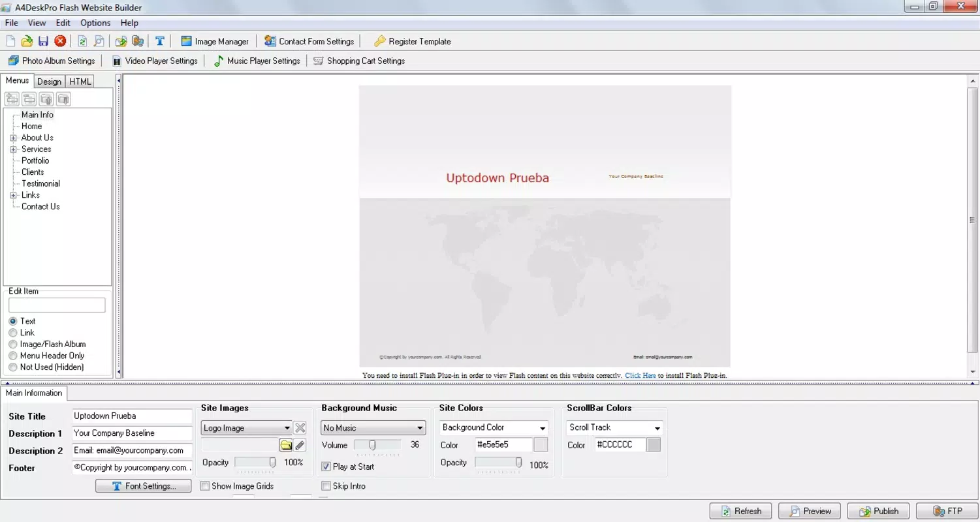The height and width of the screenshot is (522, 980).
Task: Click the magnifier preview icon in top toolbar
Action: click(x=99, y=41)
